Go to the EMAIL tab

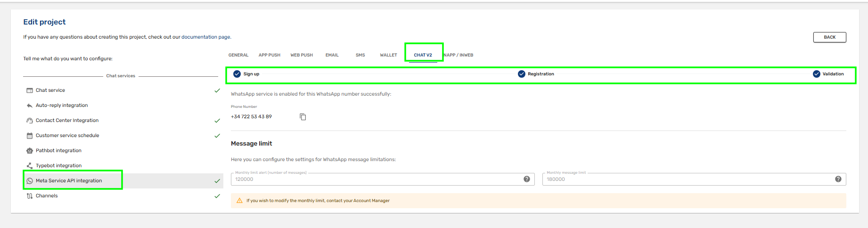[332, 55]
